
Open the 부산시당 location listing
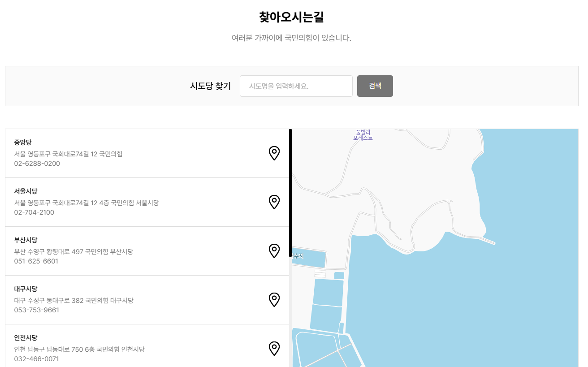[134, 251]
